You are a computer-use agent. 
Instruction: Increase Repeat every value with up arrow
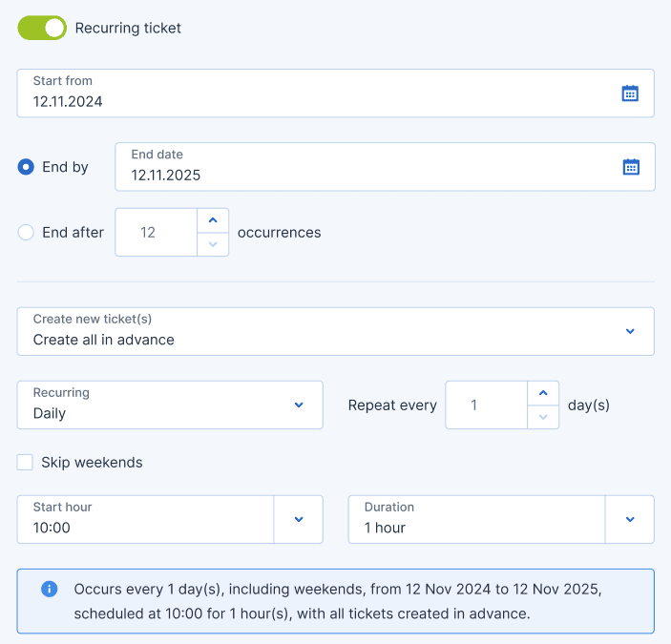pyautogui.click(x=543, y=393)
